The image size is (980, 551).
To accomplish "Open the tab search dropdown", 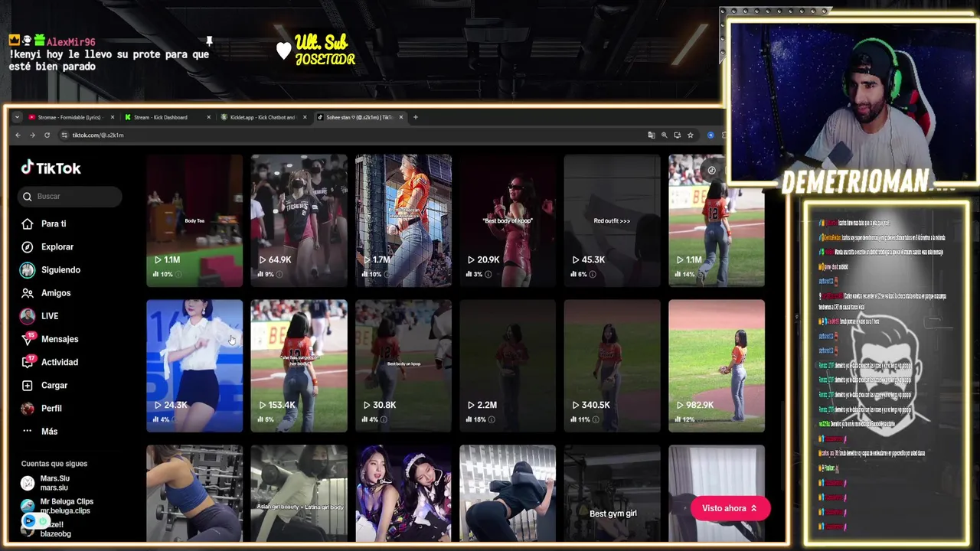I will [18, 117].
